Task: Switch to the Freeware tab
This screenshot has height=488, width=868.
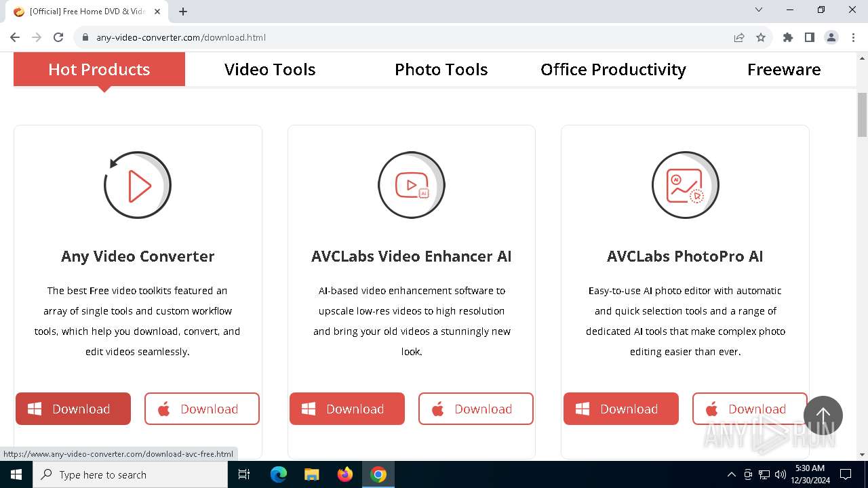Action: pyautogui.click(x=784, y=69)
